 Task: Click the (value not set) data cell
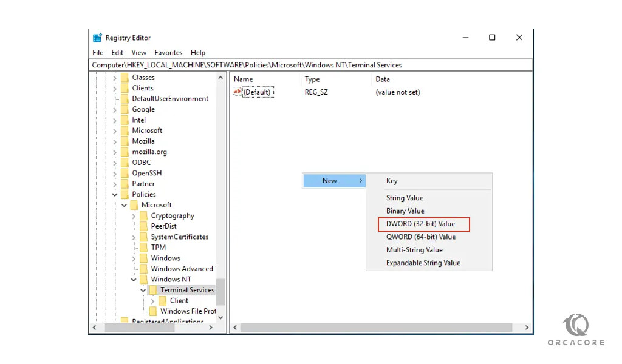tap(397, 92)
